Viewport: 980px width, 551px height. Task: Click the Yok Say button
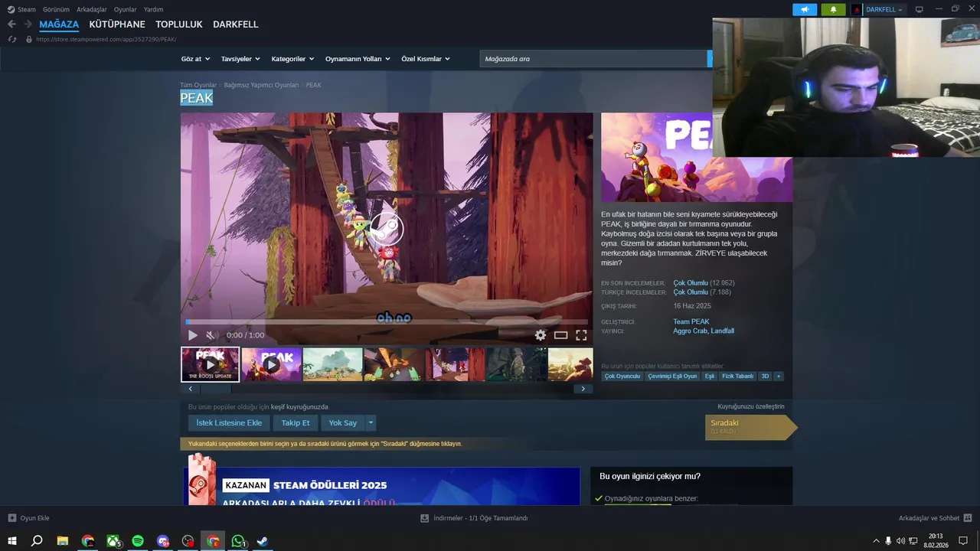(x=342, y=422)
